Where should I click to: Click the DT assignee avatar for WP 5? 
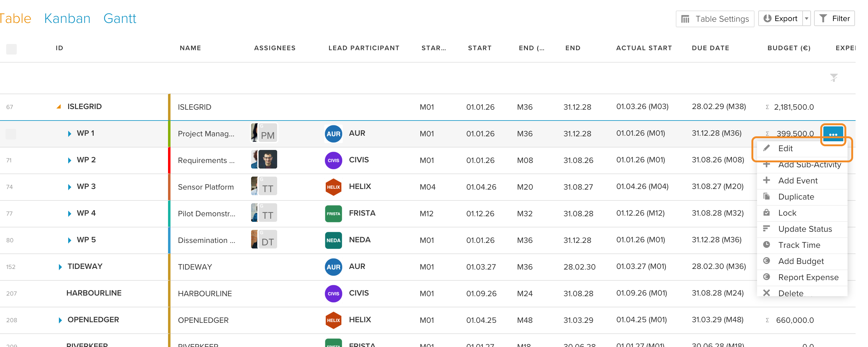coord(268,239)
